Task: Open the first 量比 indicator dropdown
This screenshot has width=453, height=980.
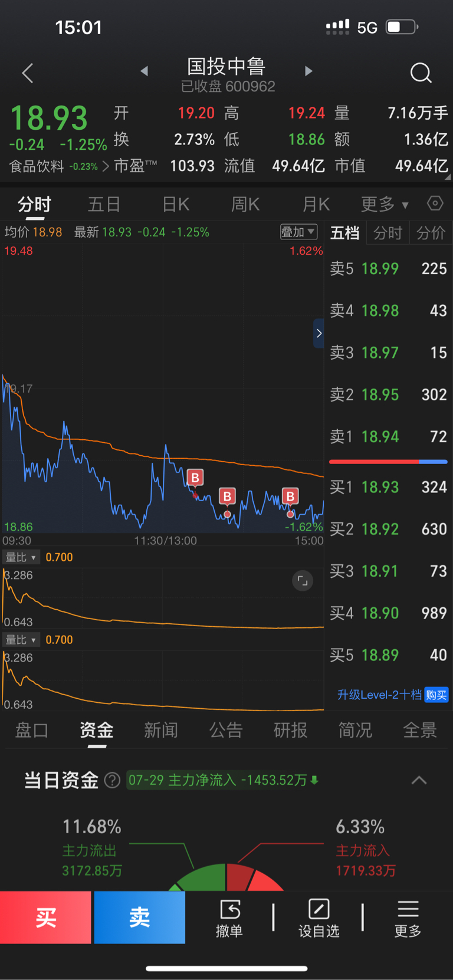Action: [x=21, y=557]
